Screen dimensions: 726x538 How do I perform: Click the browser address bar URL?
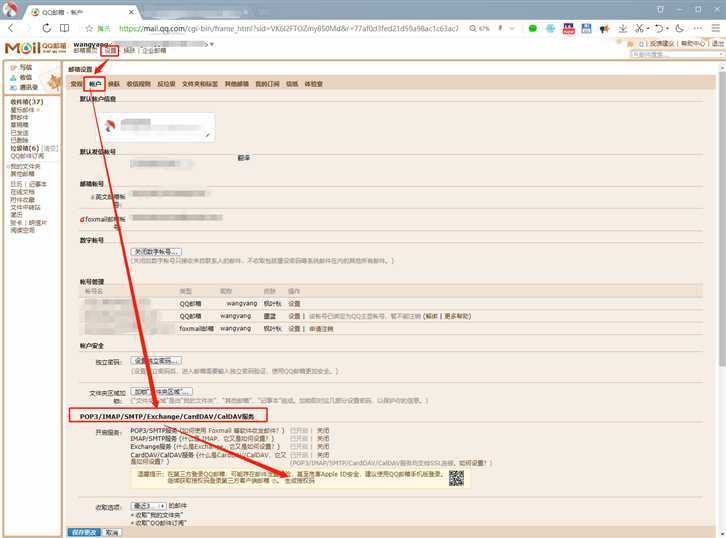pos(288,28)
